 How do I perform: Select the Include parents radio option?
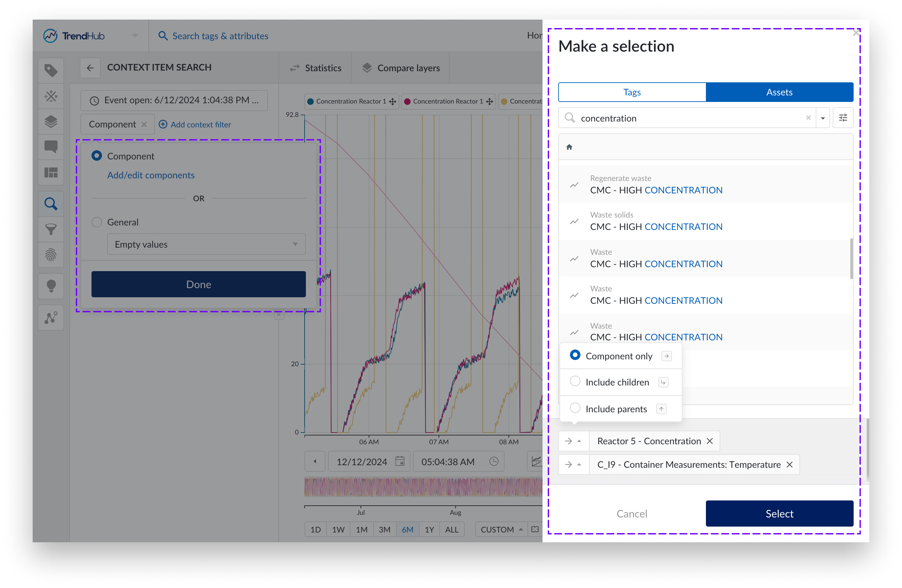point(575,408)
